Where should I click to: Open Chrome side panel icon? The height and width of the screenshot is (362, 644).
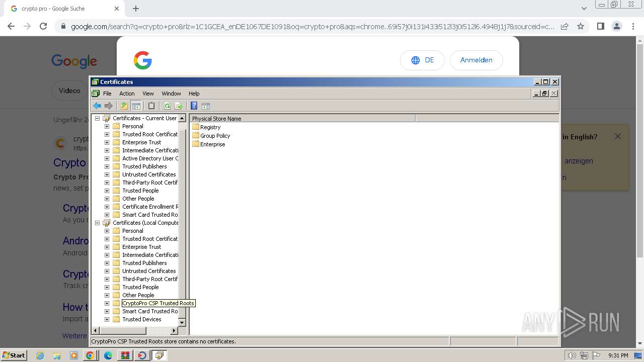click(600, 26)
